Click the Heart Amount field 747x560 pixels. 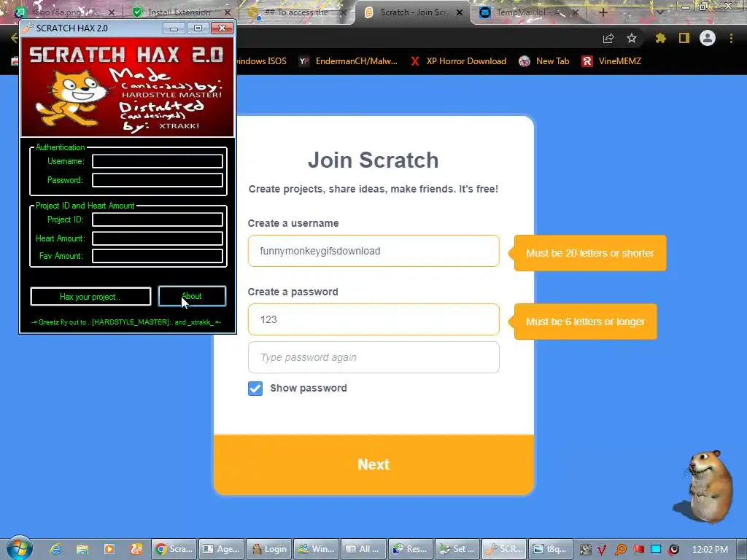[158, 238]
